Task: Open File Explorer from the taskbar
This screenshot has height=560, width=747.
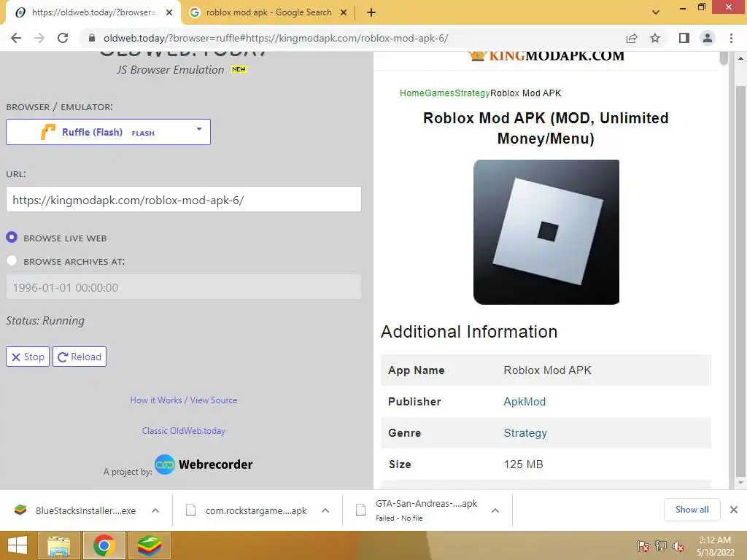Action: [x=59, y=545]
